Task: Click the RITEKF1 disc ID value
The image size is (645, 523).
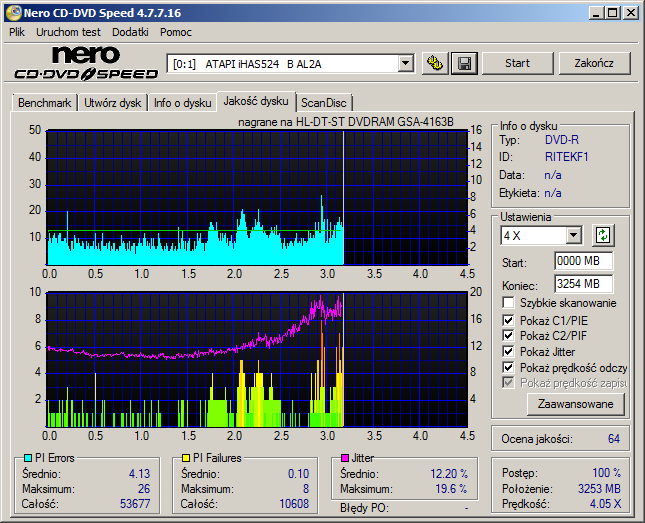Action: coord(566,157)
